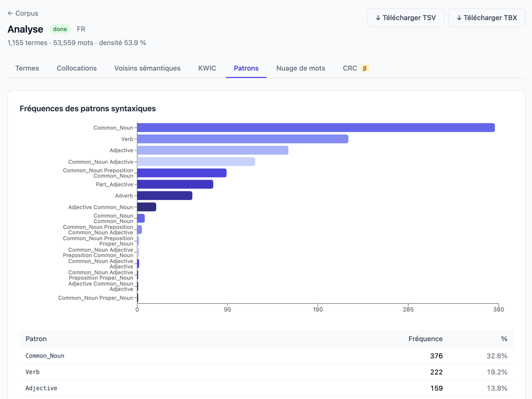532x399 pixels.
Task: Click the Fréquence column header
Action: click(x=426, y=339)
